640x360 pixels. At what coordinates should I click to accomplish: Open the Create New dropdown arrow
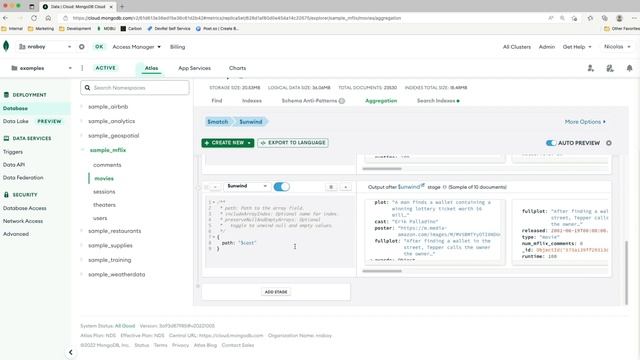[x=249, y=143]
